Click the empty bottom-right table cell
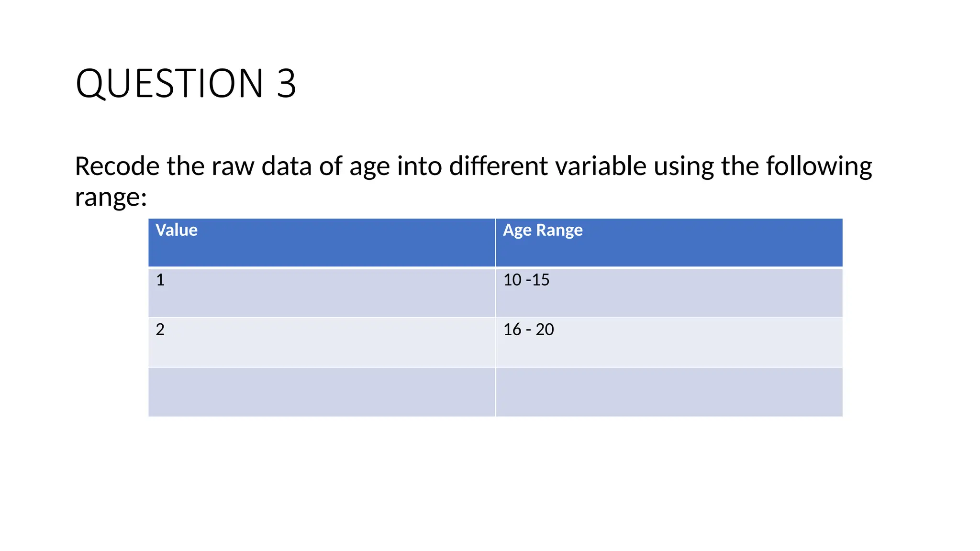 pos(669,392)
